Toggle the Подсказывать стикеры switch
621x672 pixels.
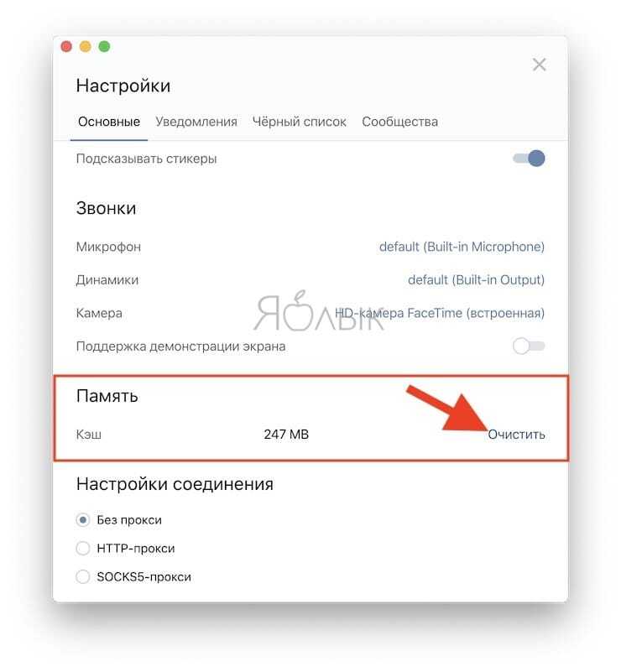529,159
